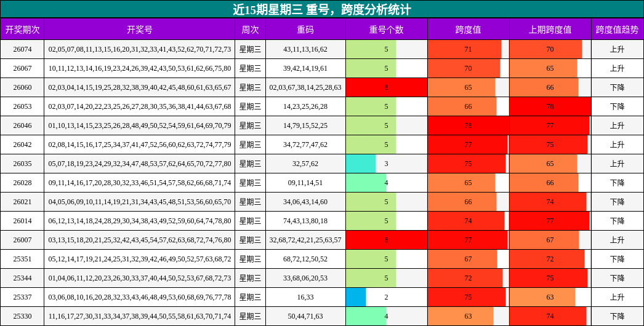Click repeat codes 14,79,15,52,25
The width and height of the screenshot is (644, 326).
(x=305, y=125)
